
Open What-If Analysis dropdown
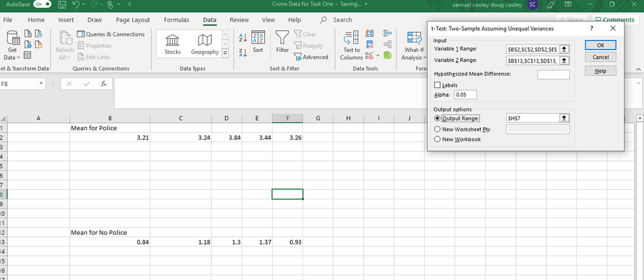pos(414,45)
